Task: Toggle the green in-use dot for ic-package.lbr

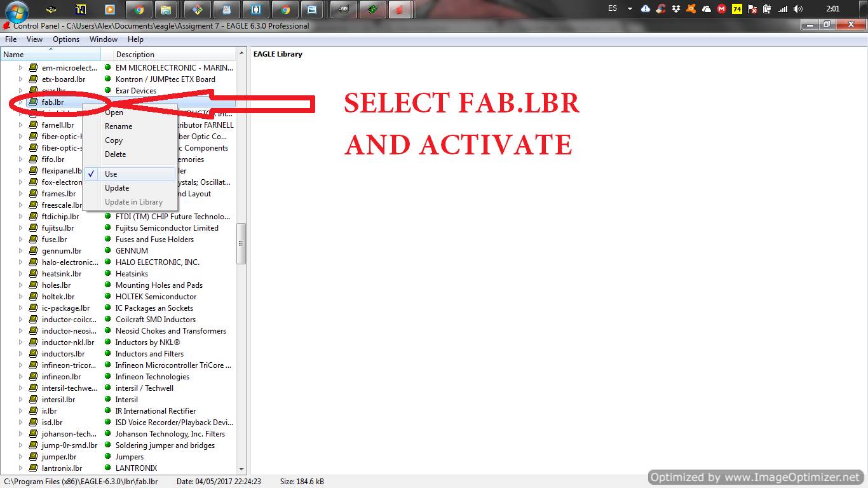Action: [108, 308]
